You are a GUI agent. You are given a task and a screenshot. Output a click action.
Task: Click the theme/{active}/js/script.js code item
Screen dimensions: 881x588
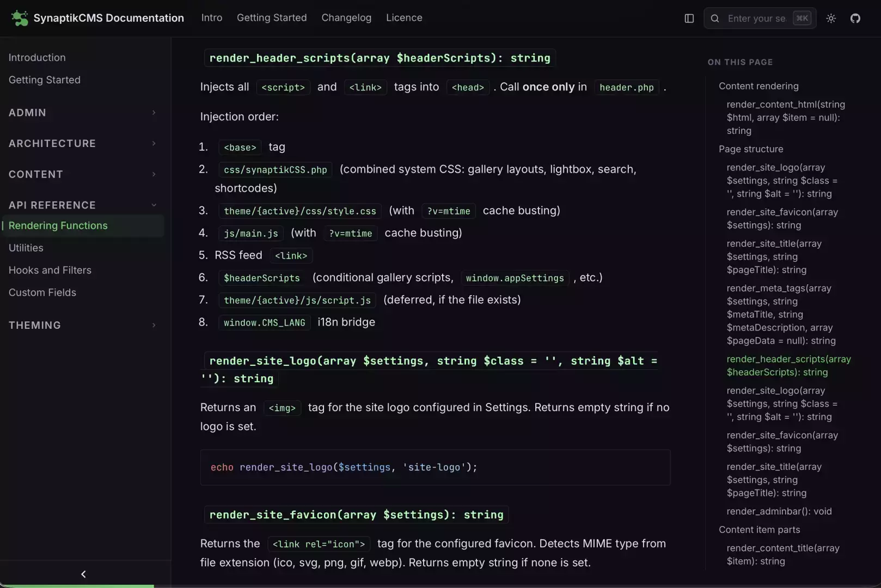coord(297,301)
